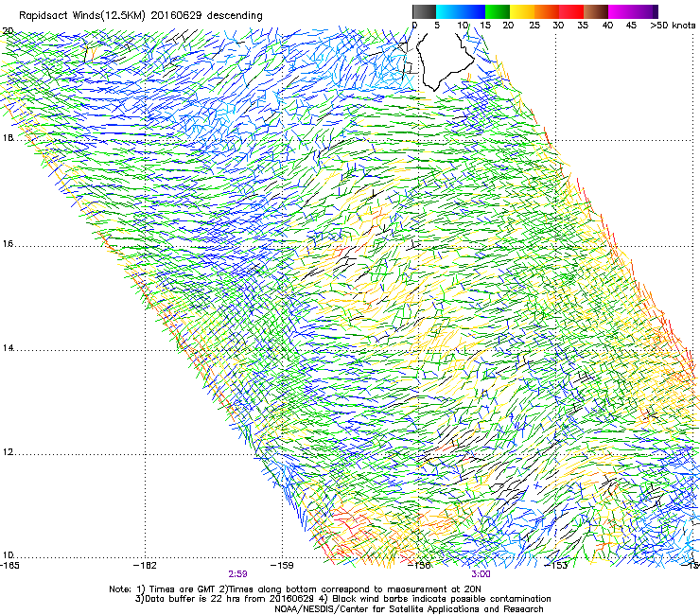
Task: Click the yellow 20-25 knots legend swatch
Action: click(x=522, y=11)
